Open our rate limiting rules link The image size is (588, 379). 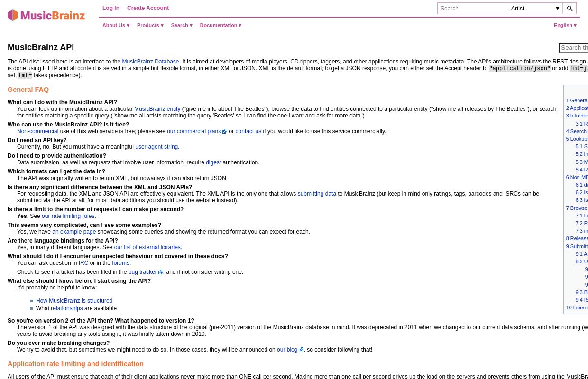[68, 216]
